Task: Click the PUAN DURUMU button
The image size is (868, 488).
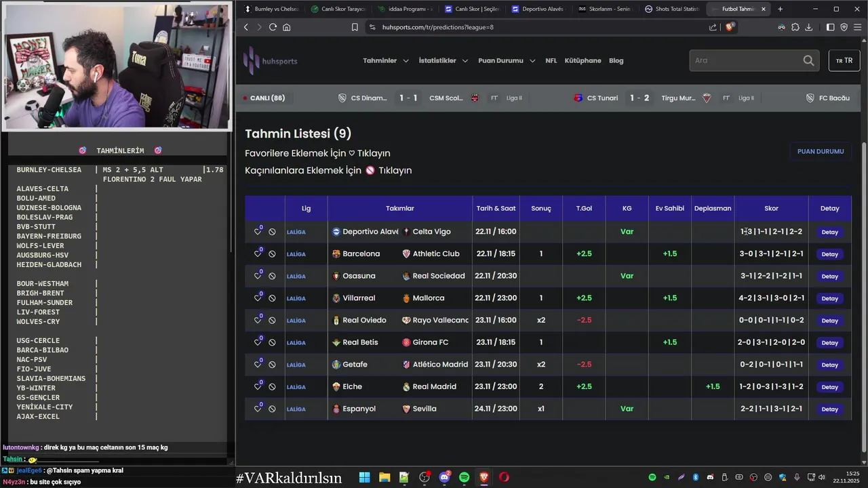Action: (821, 151)
